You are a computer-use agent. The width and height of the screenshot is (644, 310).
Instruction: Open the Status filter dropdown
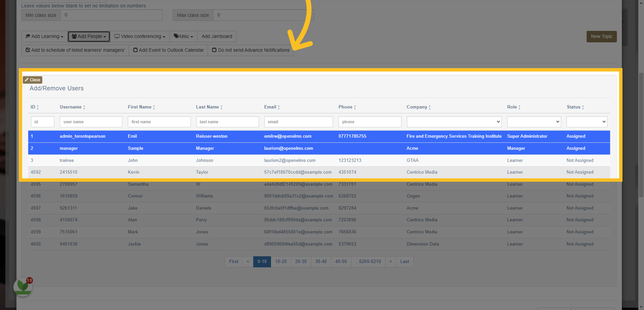click(587, 122)
